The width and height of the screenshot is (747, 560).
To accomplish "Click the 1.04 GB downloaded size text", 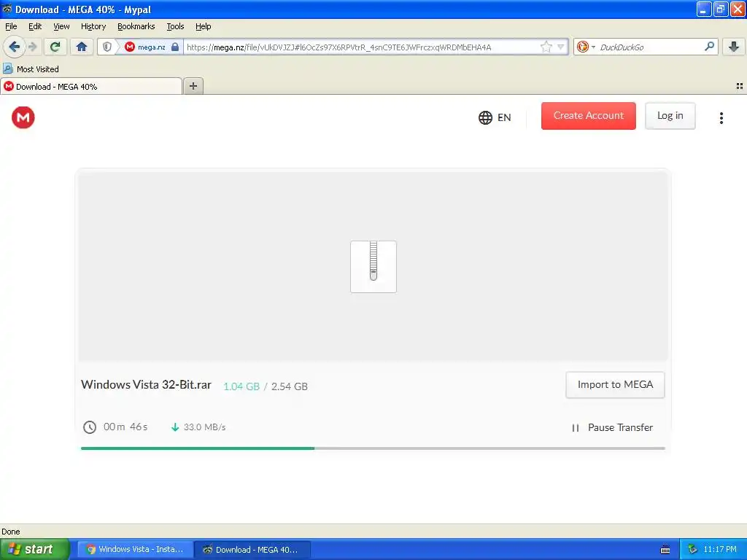I will click(241, 386).
